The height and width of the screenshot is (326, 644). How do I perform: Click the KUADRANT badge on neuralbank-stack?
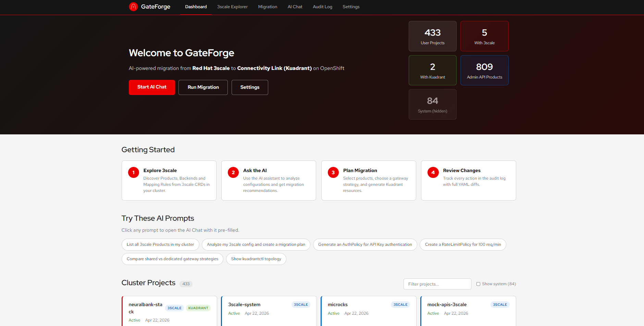click(198, 308)
